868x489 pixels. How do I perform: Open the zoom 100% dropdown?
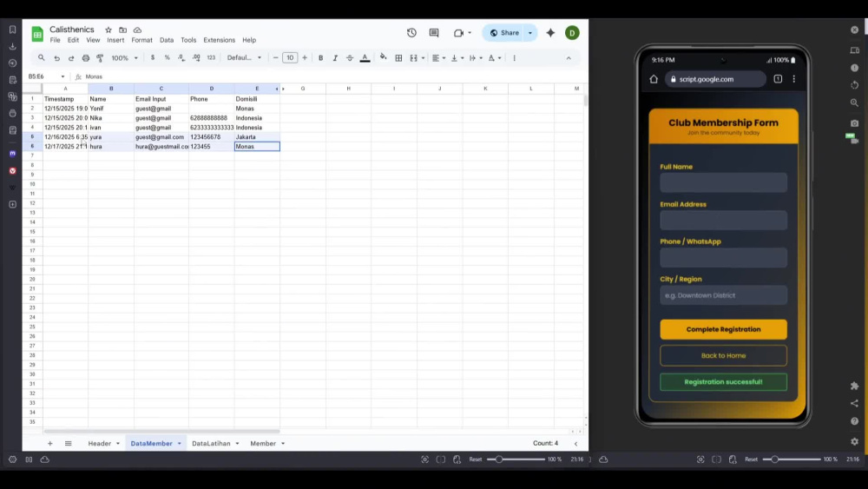point(124,57)
